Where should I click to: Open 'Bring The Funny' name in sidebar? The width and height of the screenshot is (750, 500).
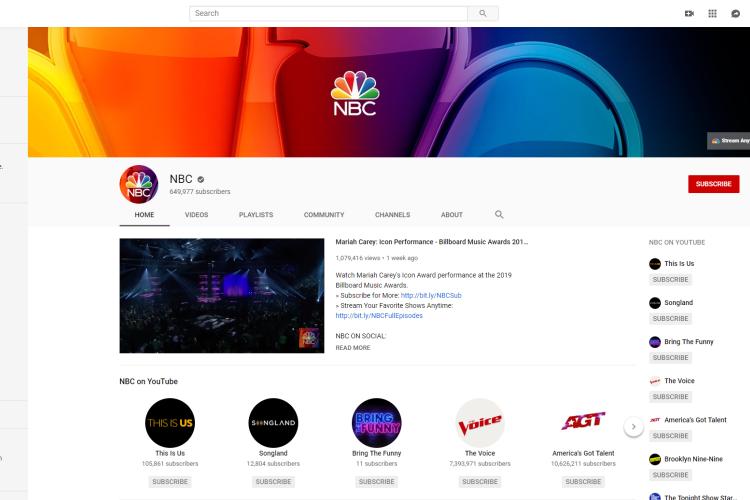coord(689,342)
